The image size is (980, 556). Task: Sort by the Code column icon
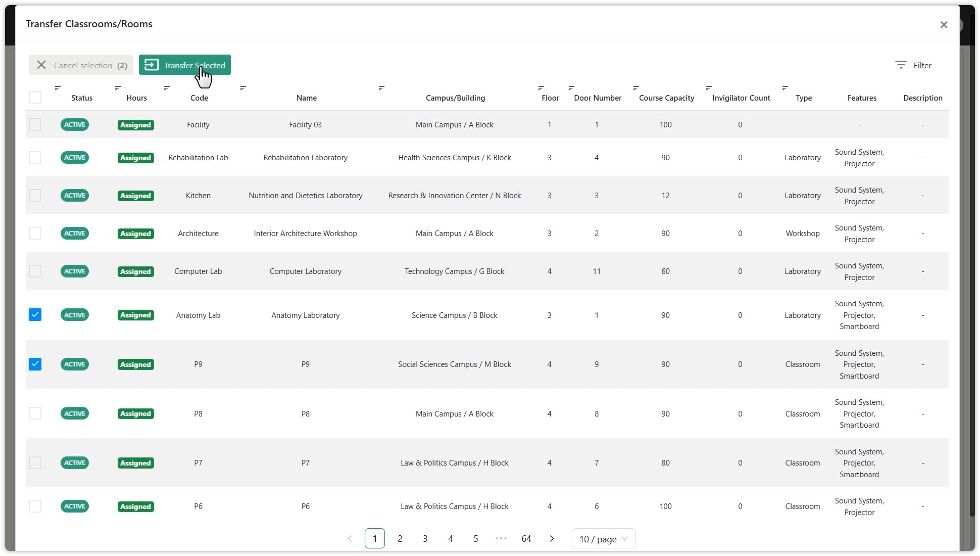167,88
